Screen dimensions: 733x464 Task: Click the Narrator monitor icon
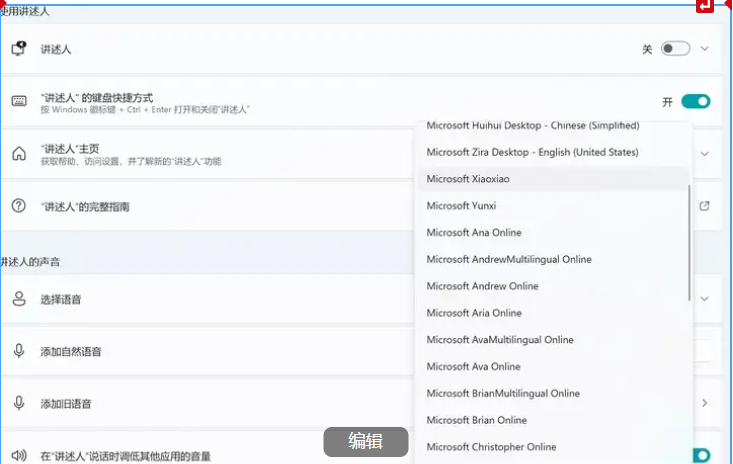point(19,49)
